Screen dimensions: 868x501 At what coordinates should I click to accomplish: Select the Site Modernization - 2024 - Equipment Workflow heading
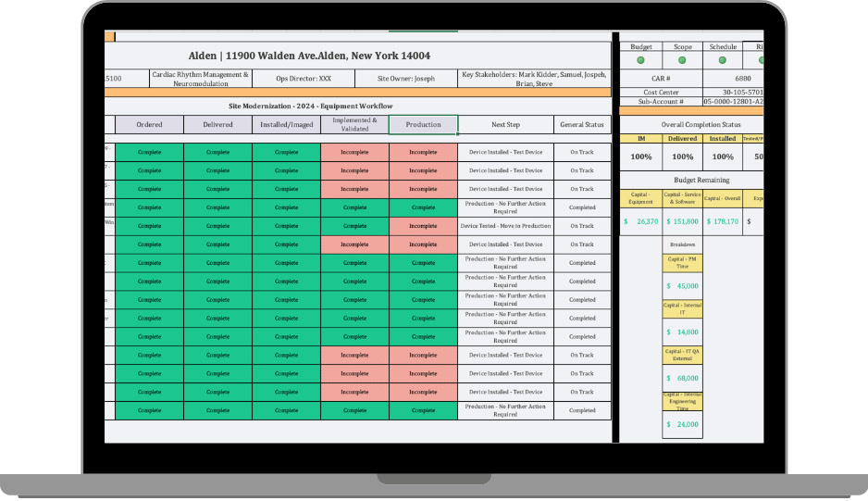[x=311, y=106]
